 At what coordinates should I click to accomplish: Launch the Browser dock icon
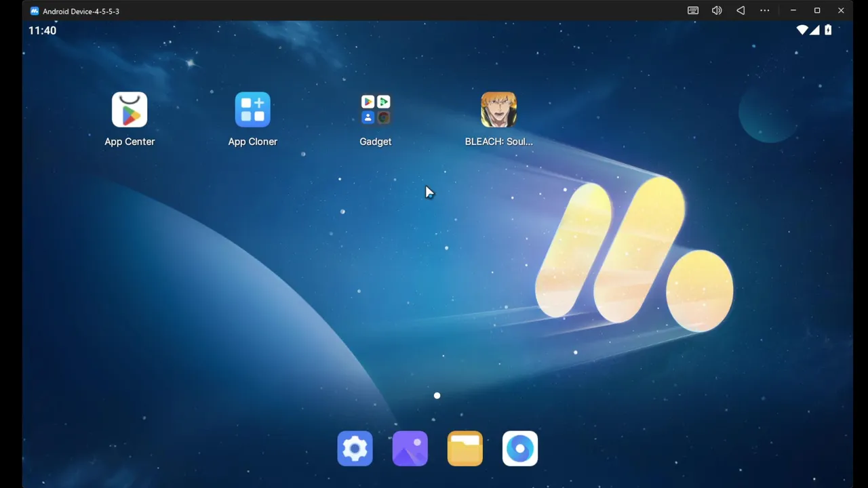point(520,449)
